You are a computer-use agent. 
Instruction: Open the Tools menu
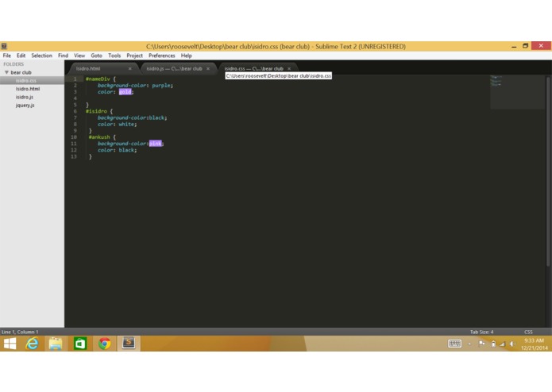click(114, 56)
